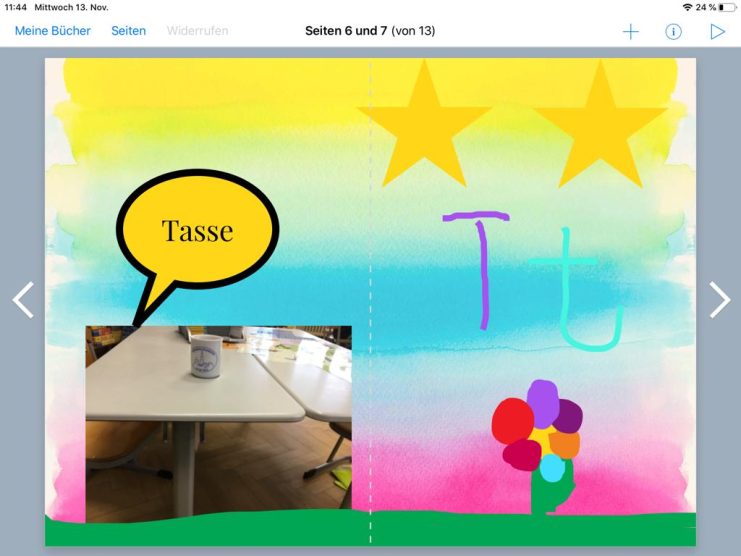Start reading the book with play icon
This screenshot has height=556, width=741.
click(717, 32)
